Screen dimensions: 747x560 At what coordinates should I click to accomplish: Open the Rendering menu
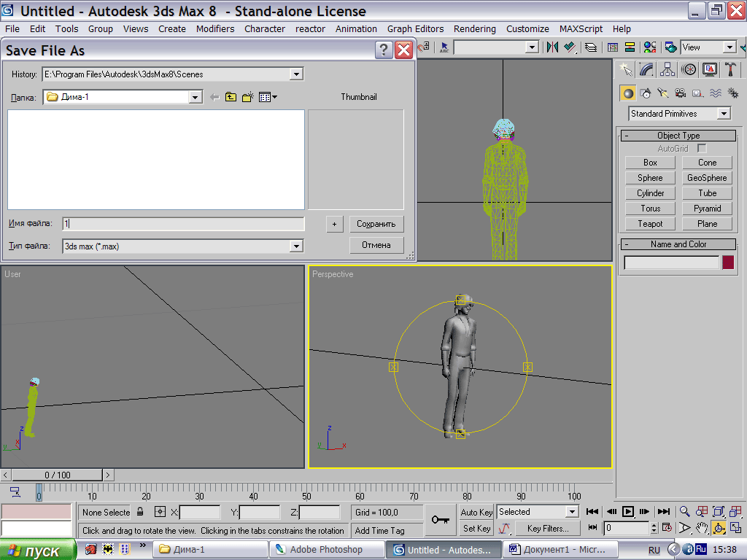[x=474, y=29]
